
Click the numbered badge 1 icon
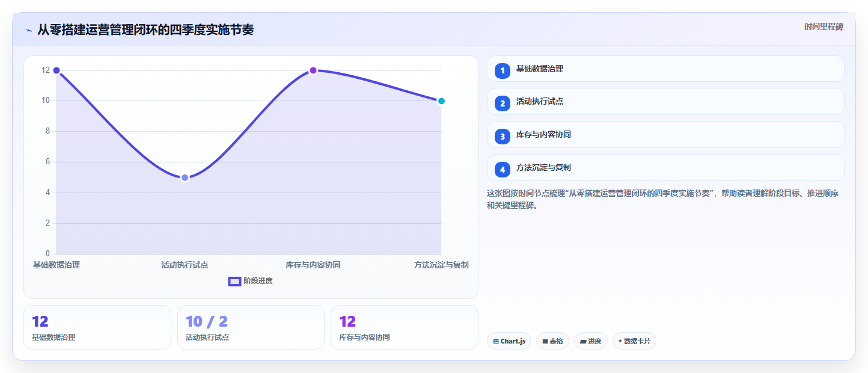[503, 71]
